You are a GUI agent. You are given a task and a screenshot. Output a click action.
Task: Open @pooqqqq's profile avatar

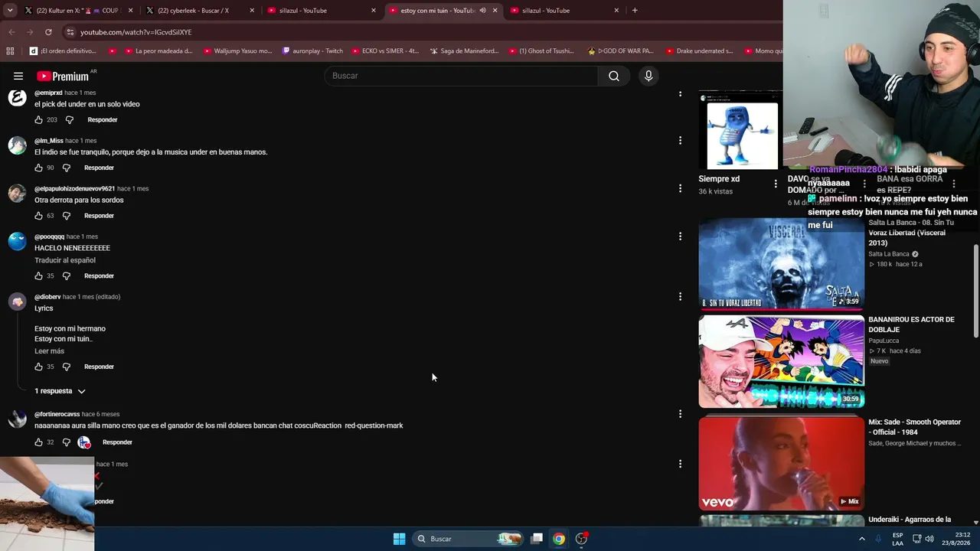pos(17,241)
